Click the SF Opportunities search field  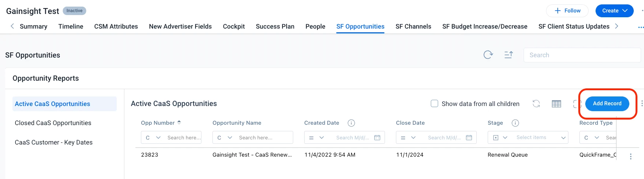[582, 55]
